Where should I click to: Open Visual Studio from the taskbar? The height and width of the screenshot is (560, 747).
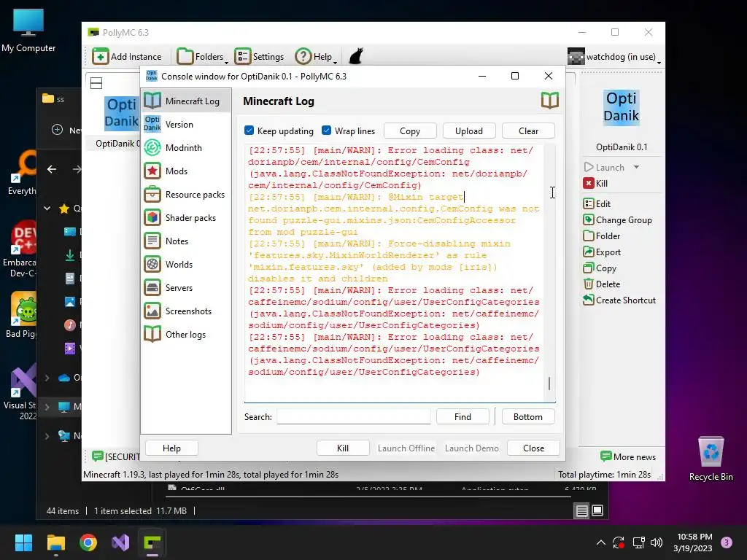(120, 542)
